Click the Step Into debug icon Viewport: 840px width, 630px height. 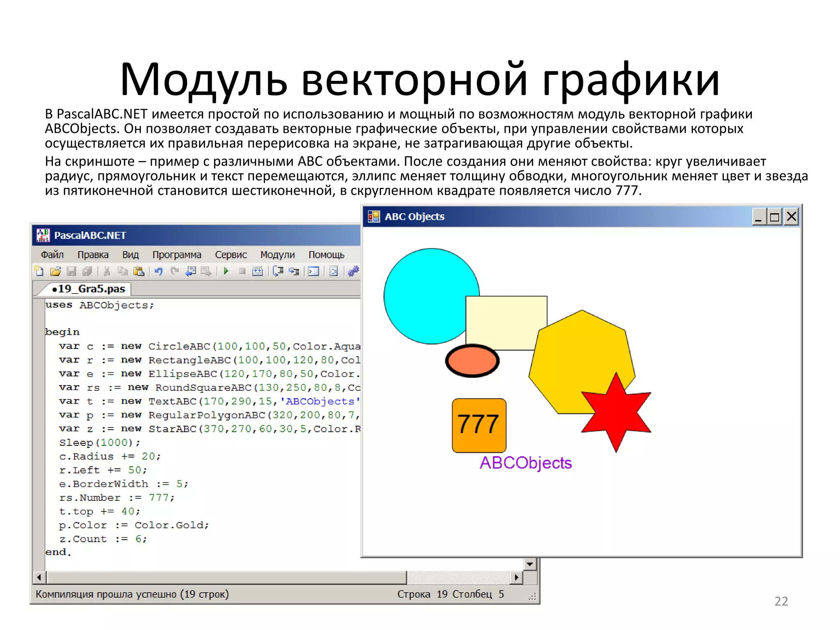(294, 271)
